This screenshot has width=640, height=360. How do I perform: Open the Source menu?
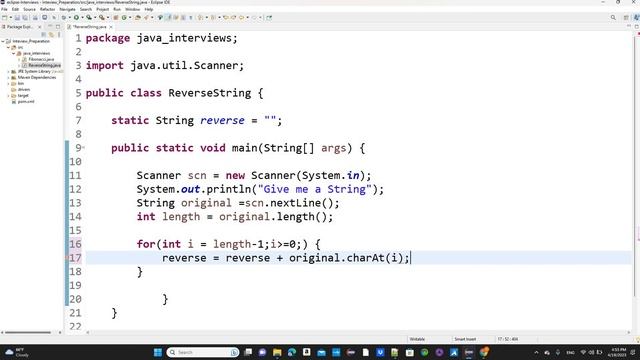coord(29,9)
